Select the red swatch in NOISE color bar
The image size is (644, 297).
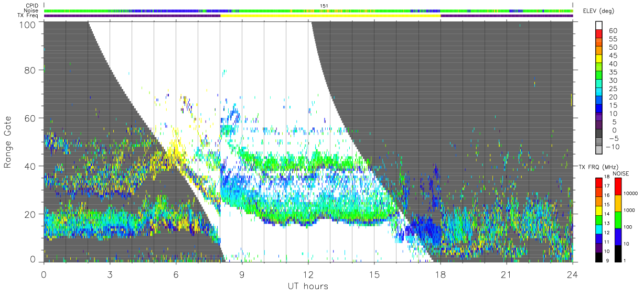[619, 186]
